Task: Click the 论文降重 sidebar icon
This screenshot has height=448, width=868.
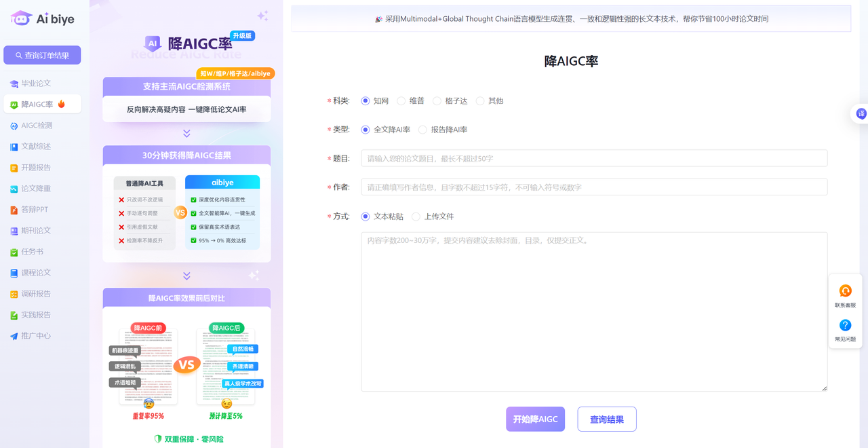Action: [14, 189]
